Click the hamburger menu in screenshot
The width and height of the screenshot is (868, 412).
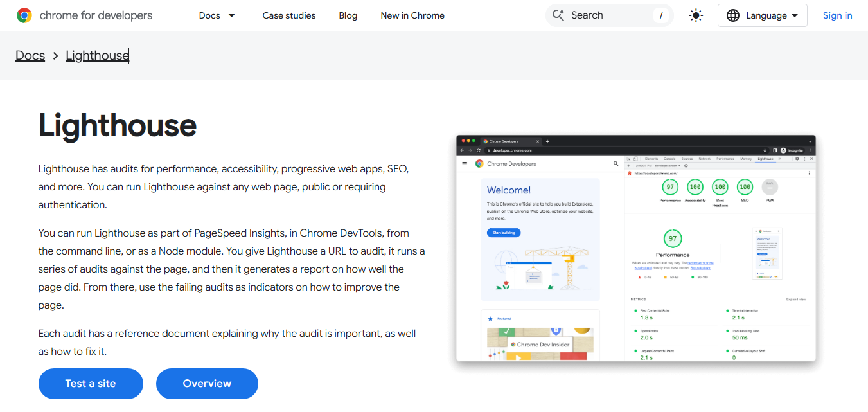tap(465, 164)
